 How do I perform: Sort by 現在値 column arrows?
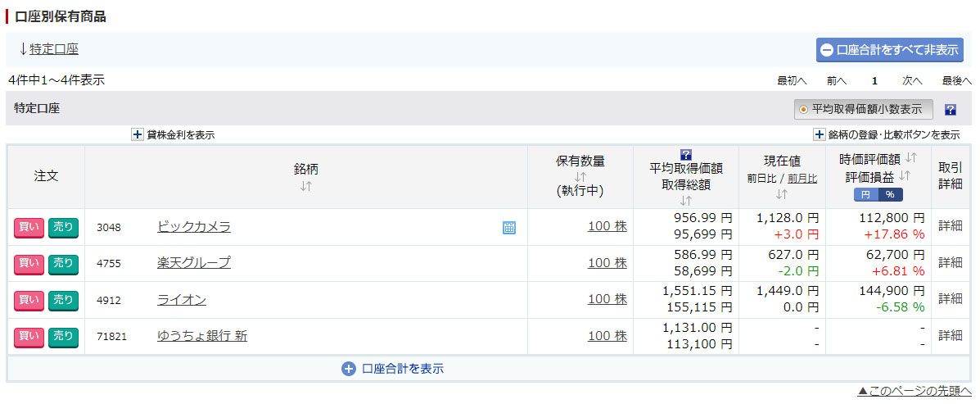tap(781, 194)
